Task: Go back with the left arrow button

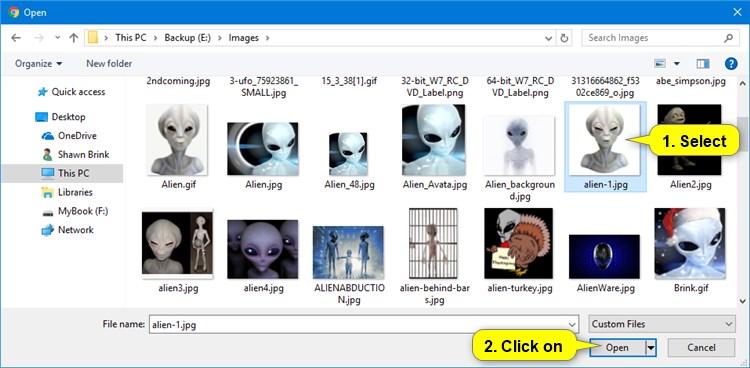Action: pos(16,38)
